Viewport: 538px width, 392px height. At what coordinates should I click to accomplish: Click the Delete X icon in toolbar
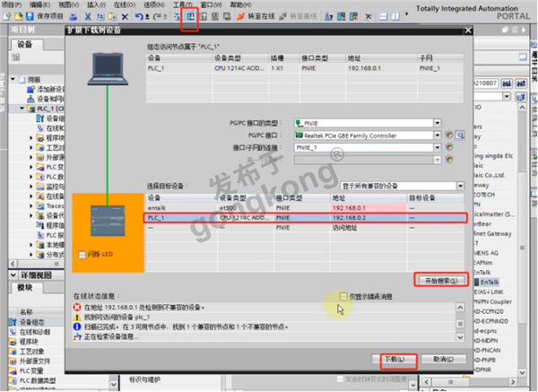(125, 16)
